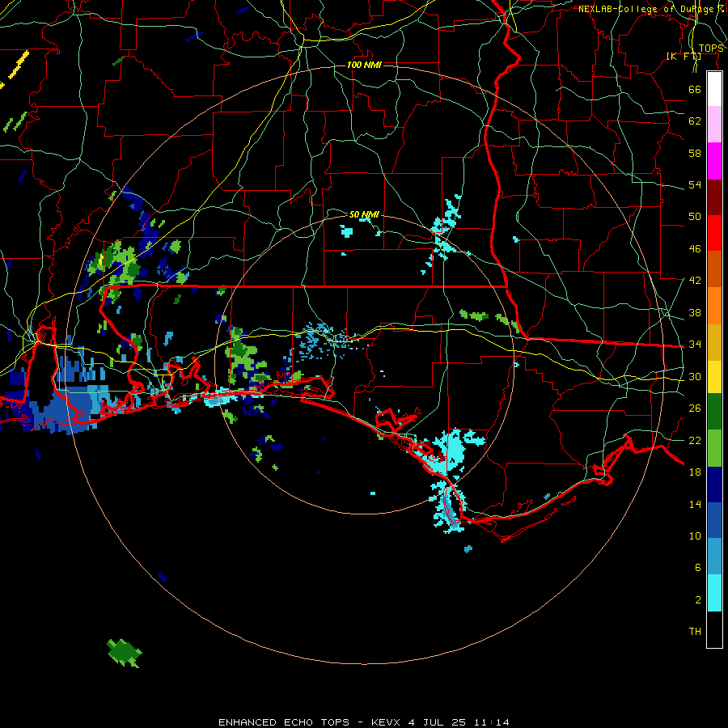Click the legend value "38"
The image size is (728, 728).
point(695,313)
